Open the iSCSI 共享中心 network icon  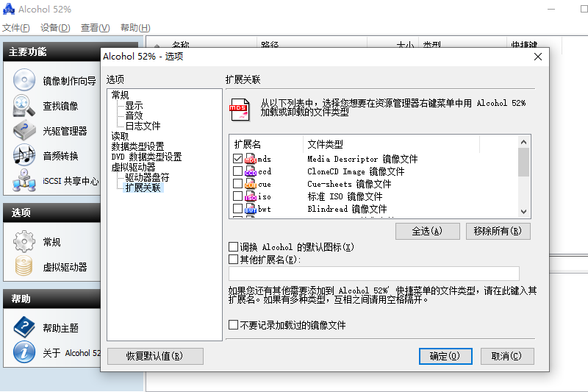click(x=24, y=180)
